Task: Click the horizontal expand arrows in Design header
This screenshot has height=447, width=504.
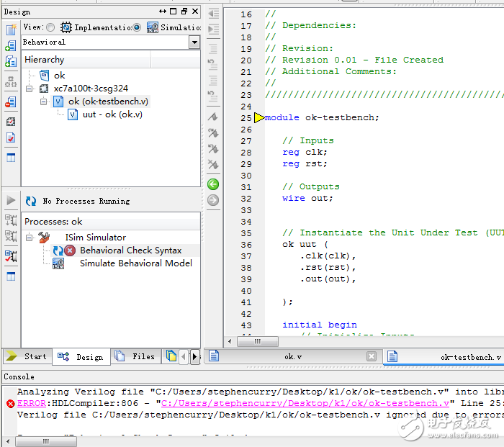Action: tap(163, 12)
